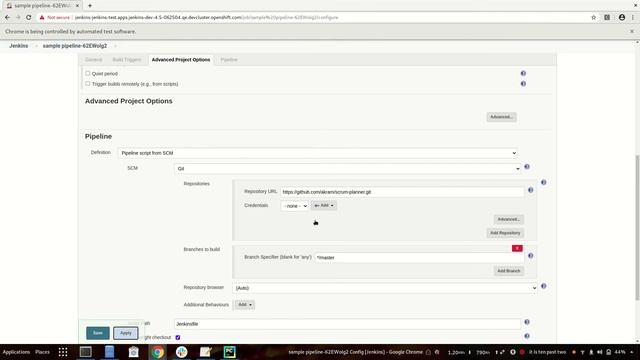Switch to the General tab
Viewport: 640px width, 360px height.
click(x=93, y=60)
